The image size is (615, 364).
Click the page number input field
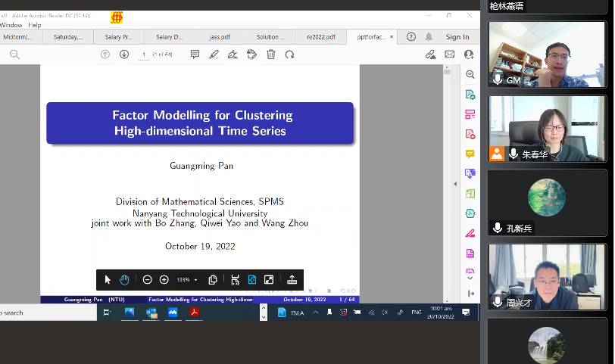pyautogui.click(x=144, y=54)
